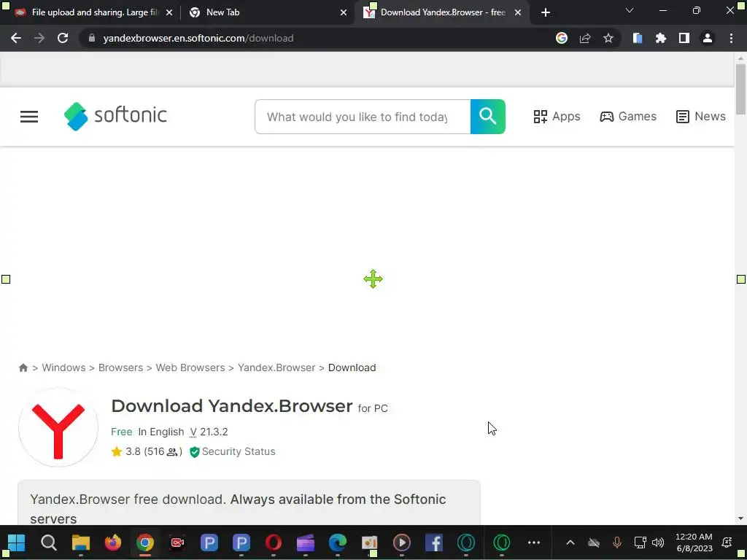Click the page vertical scrollbar thumb
The height and width of the screenshot is (560, 747).
coord(740,89)
